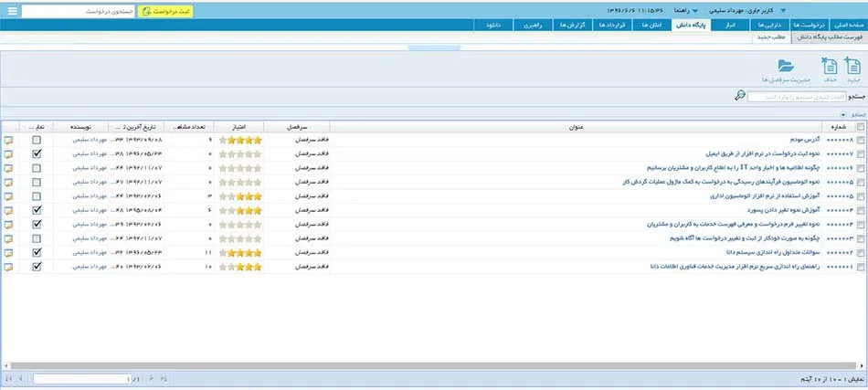The height and width of the screenshot is (390, 868).
Task: Sort by the شماره column header
Action: coord(839,127)
